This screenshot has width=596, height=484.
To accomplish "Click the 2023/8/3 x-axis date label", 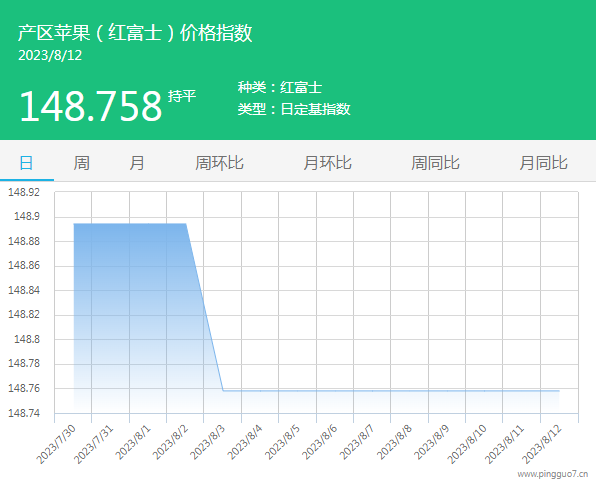I will coord(208,443).
